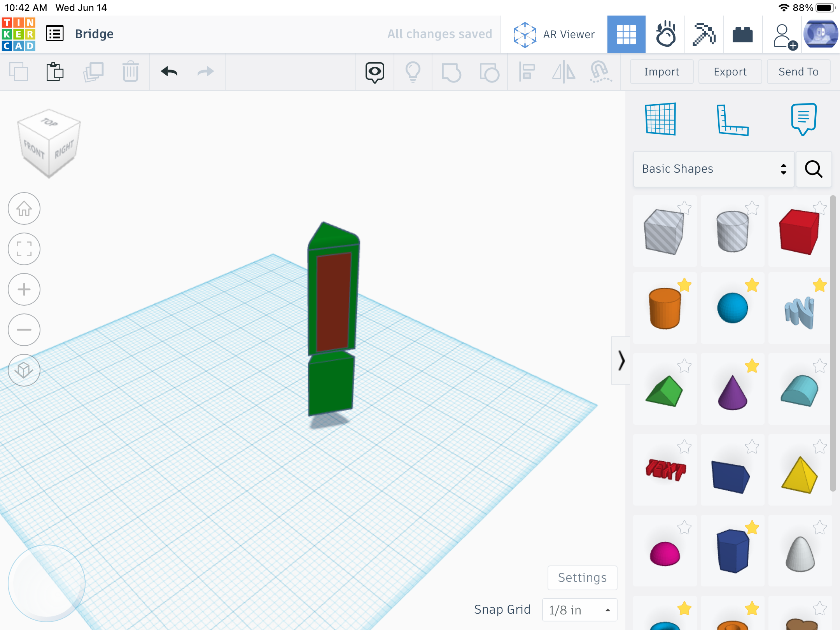The width and height of the screenshot is (840, 630).
Task: Open the designs list menu icon
Action: point(55,34)
